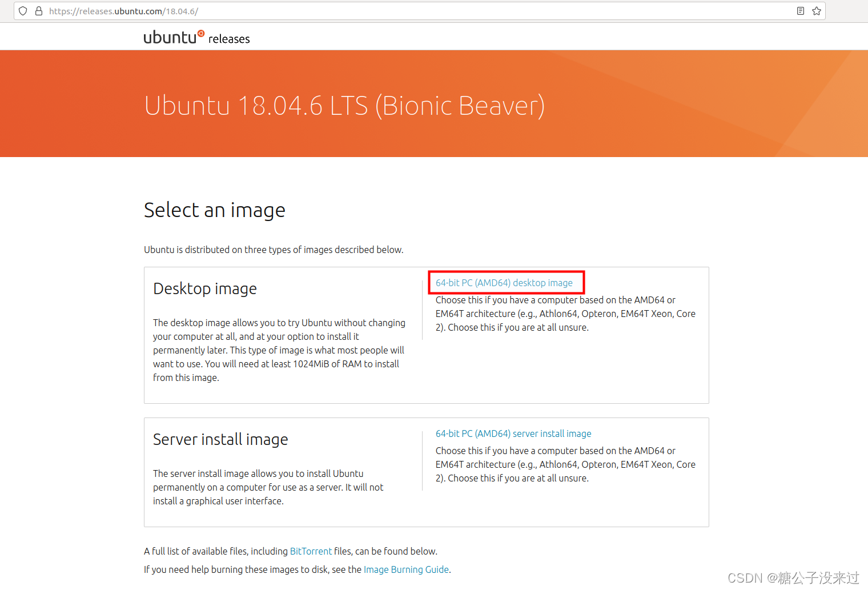The image size is (868, 590).
Task: Click the "releases" text beside the logo
Action: pyautogui.click(x=229, y=39)
